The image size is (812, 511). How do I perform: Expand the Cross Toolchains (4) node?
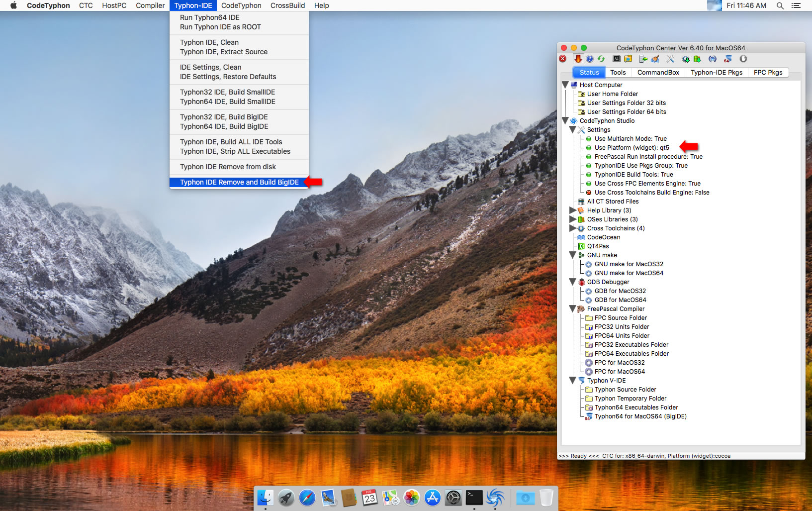pyautogui.click(x=573, y=228)
